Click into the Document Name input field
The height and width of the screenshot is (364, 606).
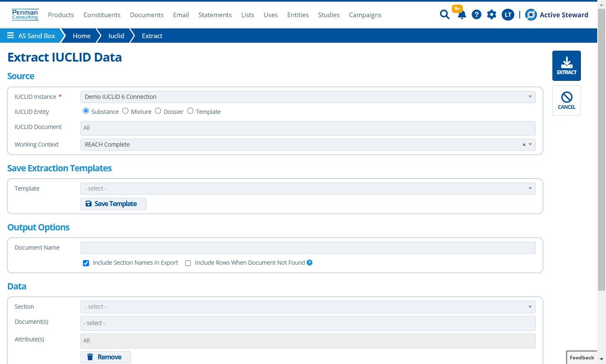pos(308,248)
